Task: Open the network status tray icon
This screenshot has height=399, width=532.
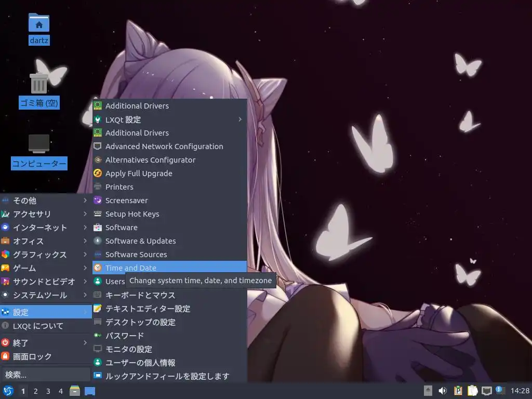Action: pyautogui.click(x=487, y=391)
